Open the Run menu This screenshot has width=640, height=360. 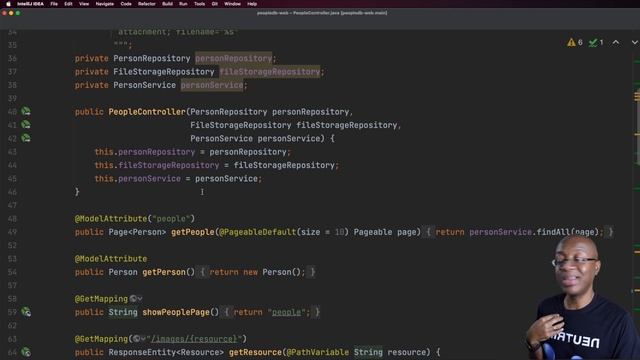coord(183,4)
